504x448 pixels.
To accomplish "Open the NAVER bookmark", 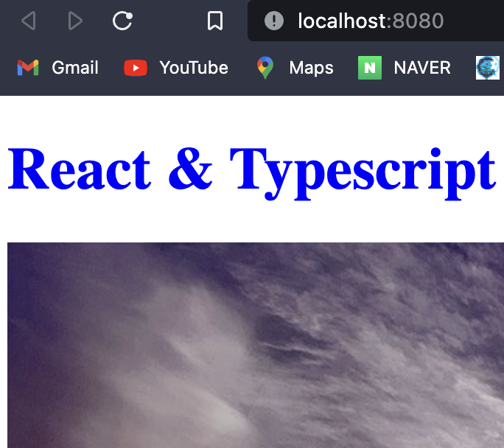I will 405,68.
